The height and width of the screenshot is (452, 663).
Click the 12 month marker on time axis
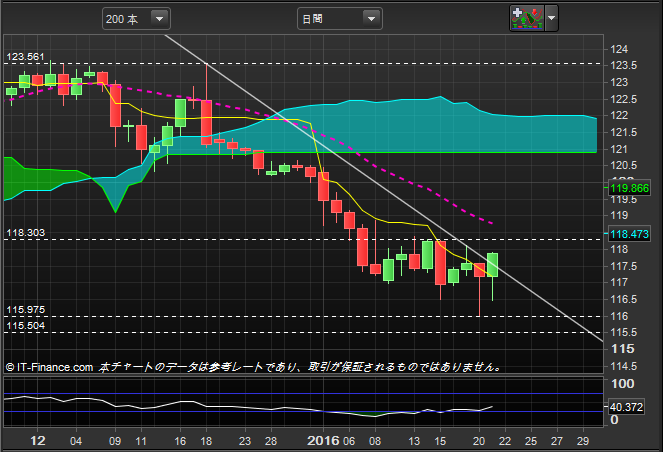point(38,441)
